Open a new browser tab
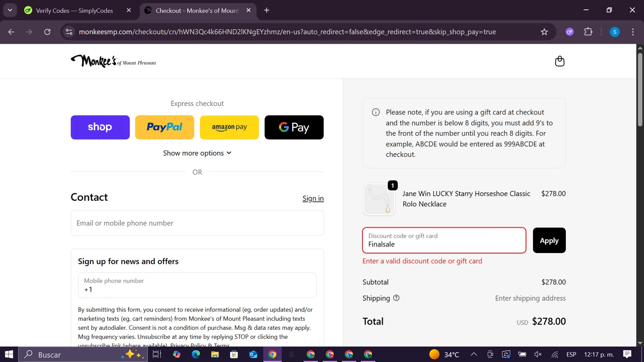Screen dimensions: 644x362 click(267, 10)
